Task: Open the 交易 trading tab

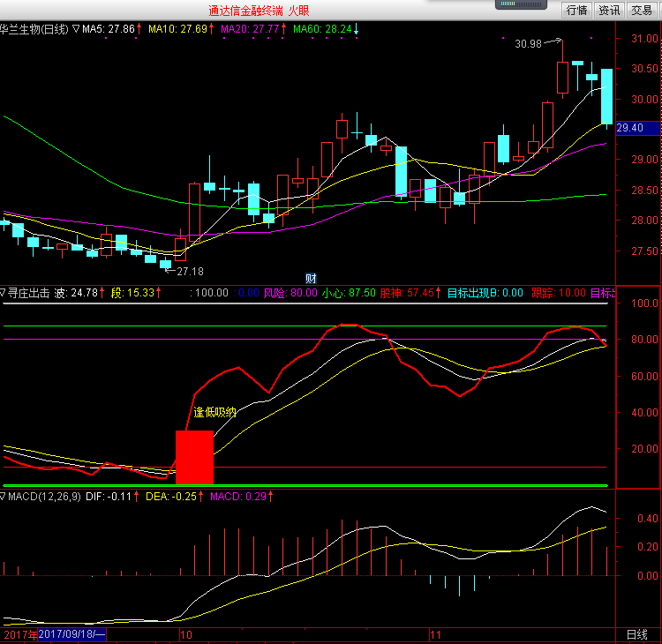Action: point(642,10)
